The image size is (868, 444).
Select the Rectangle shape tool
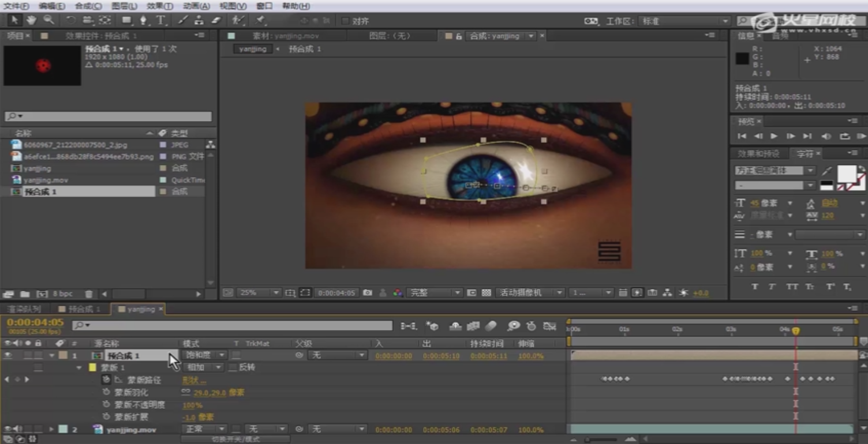(126, 20)
